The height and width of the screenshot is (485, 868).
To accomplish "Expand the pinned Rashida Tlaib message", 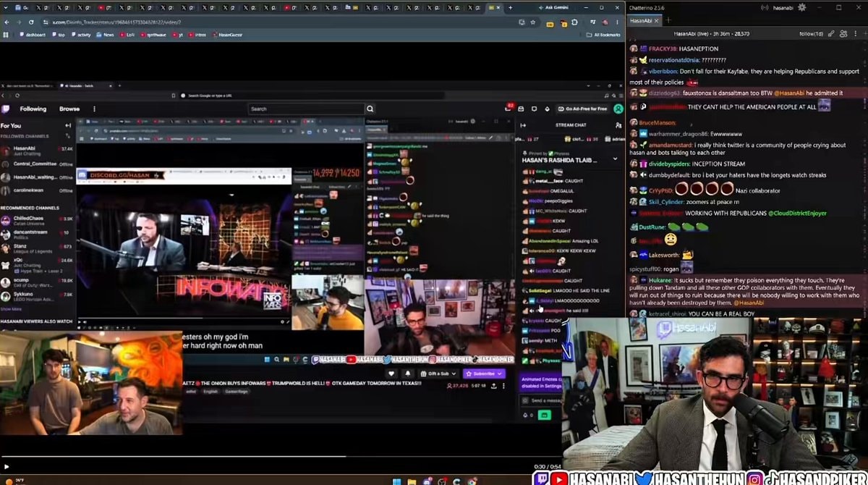I will [616, 159].
